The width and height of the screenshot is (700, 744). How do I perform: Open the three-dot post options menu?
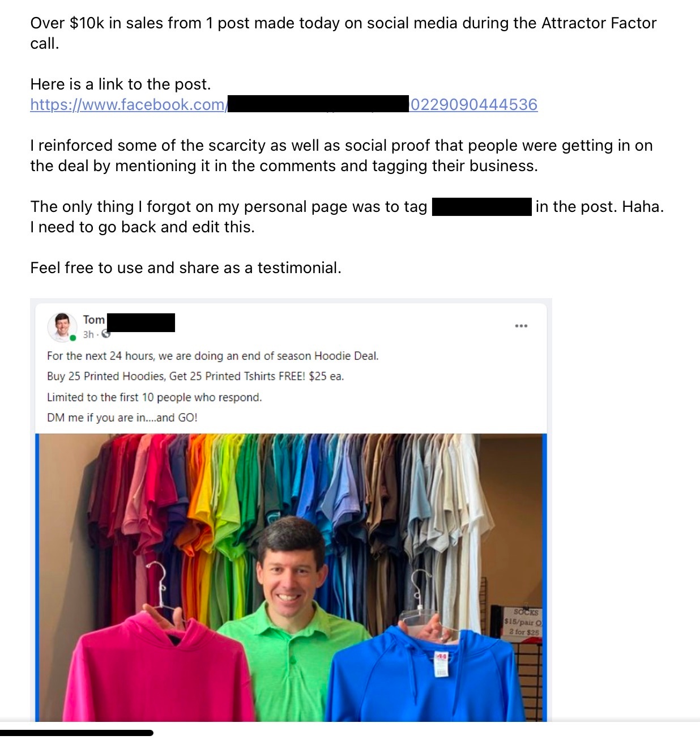(x=521, y=326)
